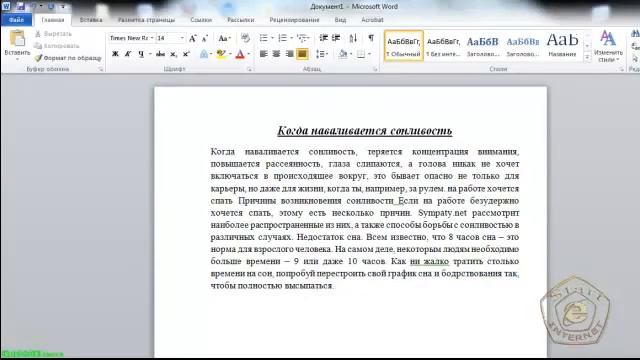Align text right
The height and width of the screenshot is (360, 640).
(289, 54)
